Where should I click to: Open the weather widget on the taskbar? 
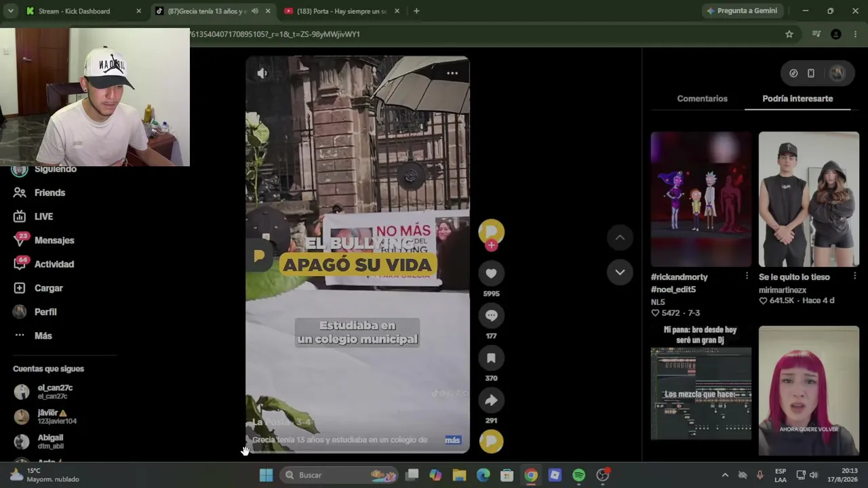[45, 475]
